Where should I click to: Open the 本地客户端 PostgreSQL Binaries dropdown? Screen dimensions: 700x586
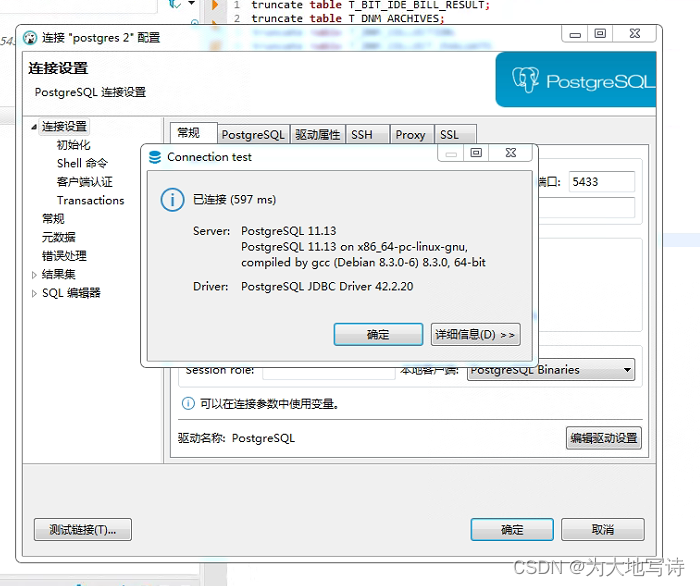click(551, 370)
